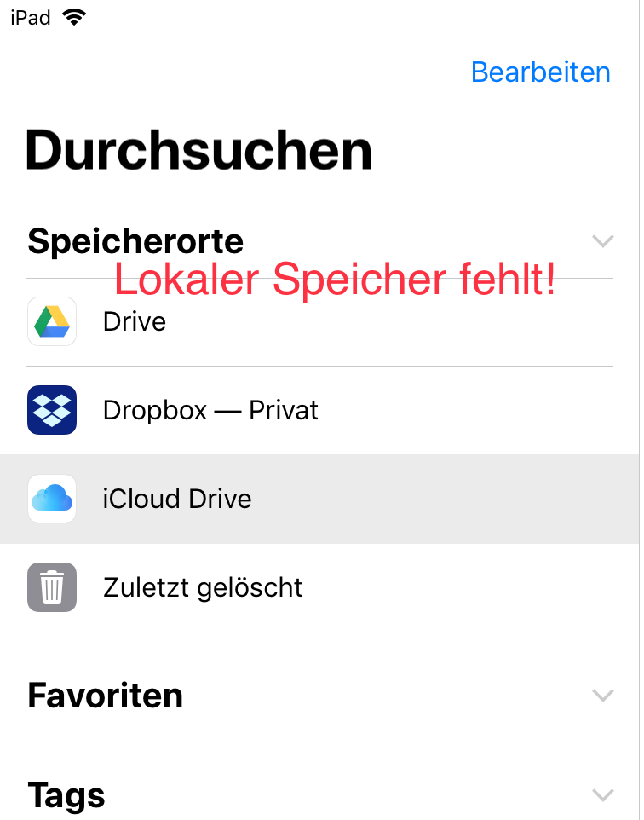This screenshot has width=644, height=820.
Task: Click the iPad status bar label
Action: [31, 17]
